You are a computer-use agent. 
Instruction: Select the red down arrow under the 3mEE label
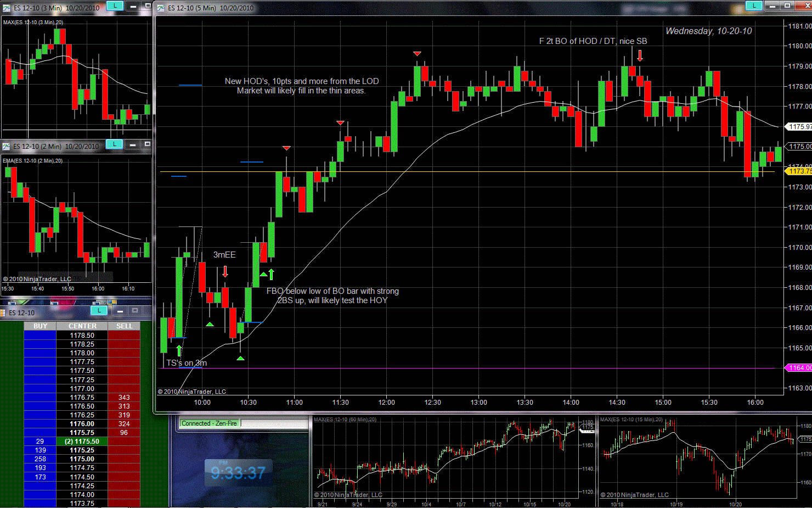[225, 271]
